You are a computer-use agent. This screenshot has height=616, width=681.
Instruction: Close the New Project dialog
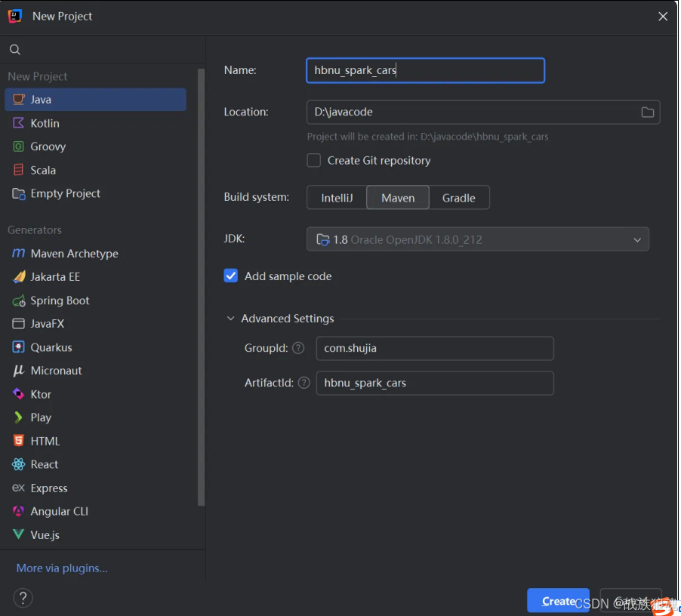click(663, 16)
